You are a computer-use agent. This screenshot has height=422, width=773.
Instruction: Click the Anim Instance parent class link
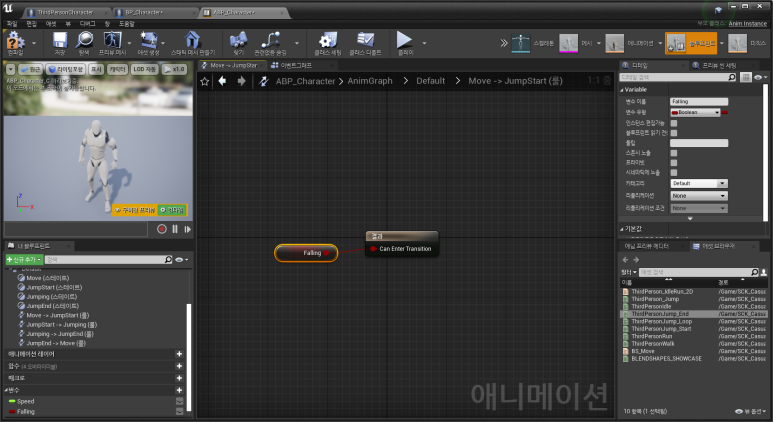pyautogui.click(x=747, y=24)
